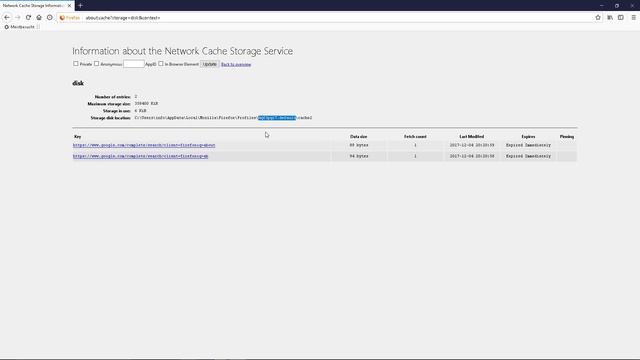Toggle the sidebar view icon
This screenshot has height=360, width=640.
(x=620, y=18)
